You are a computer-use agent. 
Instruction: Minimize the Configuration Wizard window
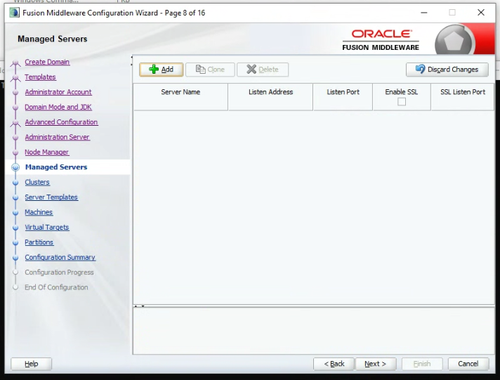424,13
